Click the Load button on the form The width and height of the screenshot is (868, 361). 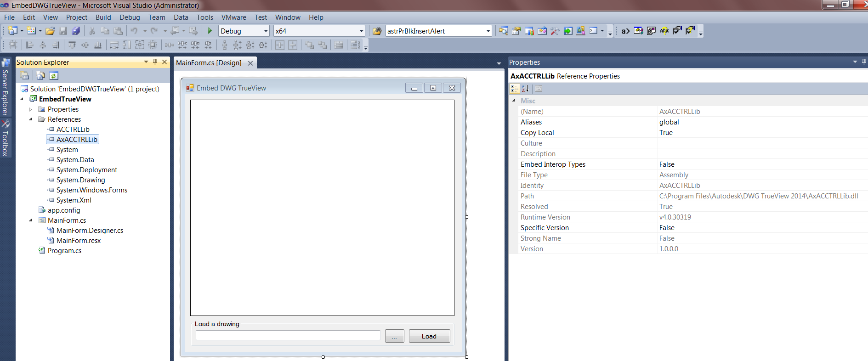tap(429, 336)
